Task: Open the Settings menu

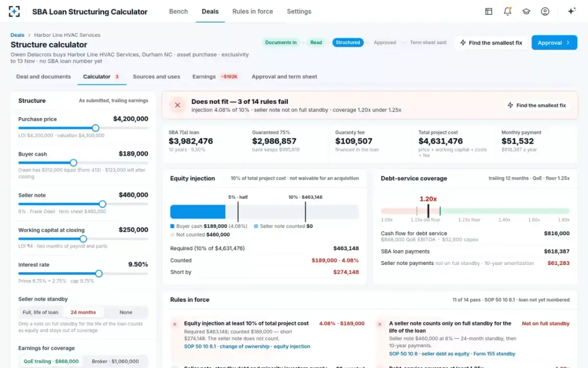Action: 299,11
